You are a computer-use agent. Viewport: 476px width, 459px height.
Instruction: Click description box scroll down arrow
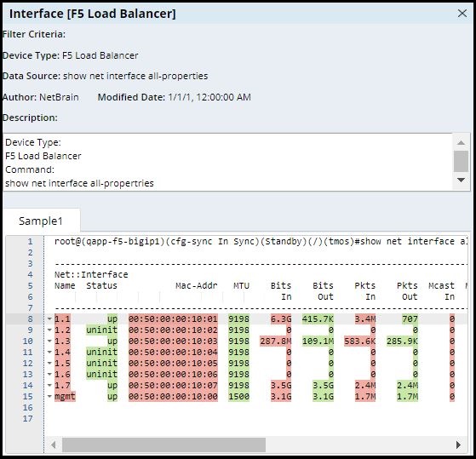point(461,180)
